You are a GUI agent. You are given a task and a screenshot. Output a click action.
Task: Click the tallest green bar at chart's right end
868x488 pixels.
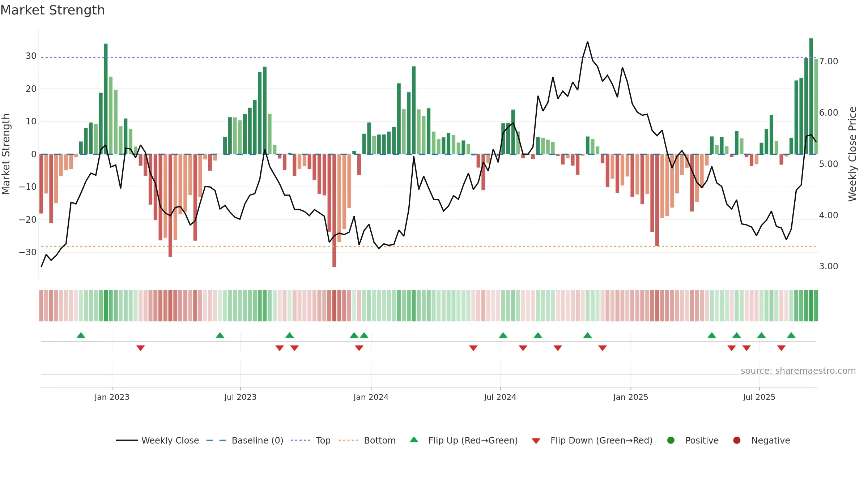pyautogui.click(x=811, y=96)
